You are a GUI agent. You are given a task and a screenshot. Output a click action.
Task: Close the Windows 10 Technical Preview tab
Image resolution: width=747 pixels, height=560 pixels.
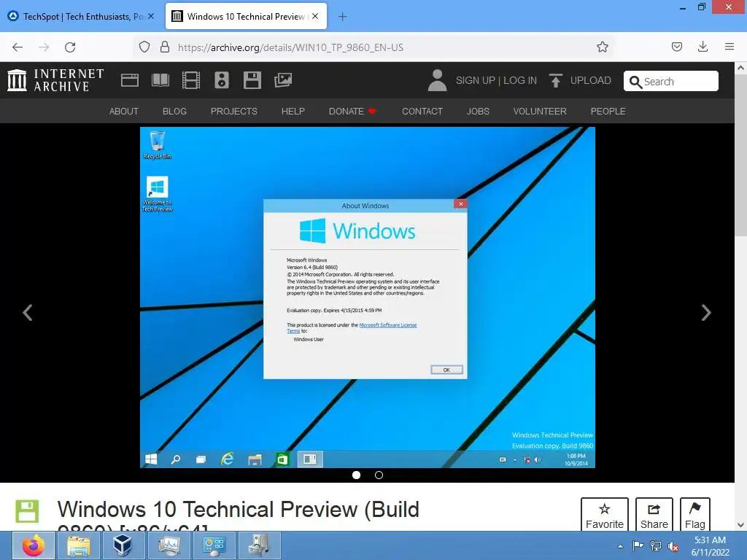tap(315, 16)
